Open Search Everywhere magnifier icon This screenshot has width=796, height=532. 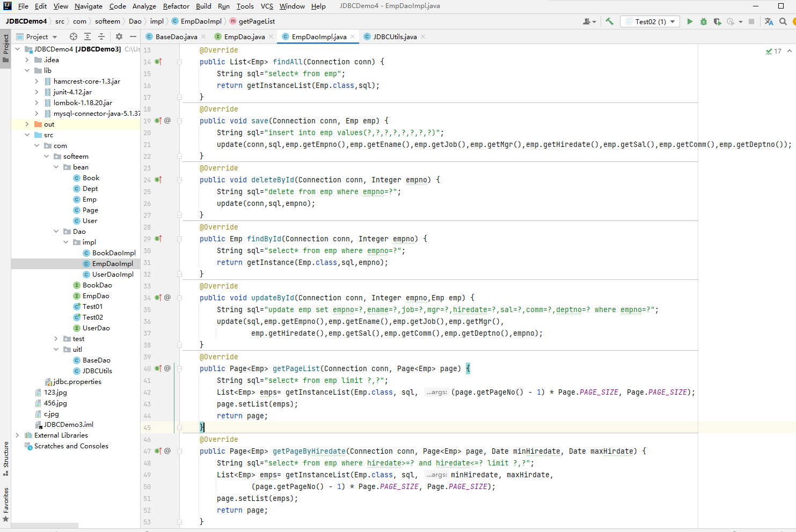pyautogui.click(x=783, y=21)
